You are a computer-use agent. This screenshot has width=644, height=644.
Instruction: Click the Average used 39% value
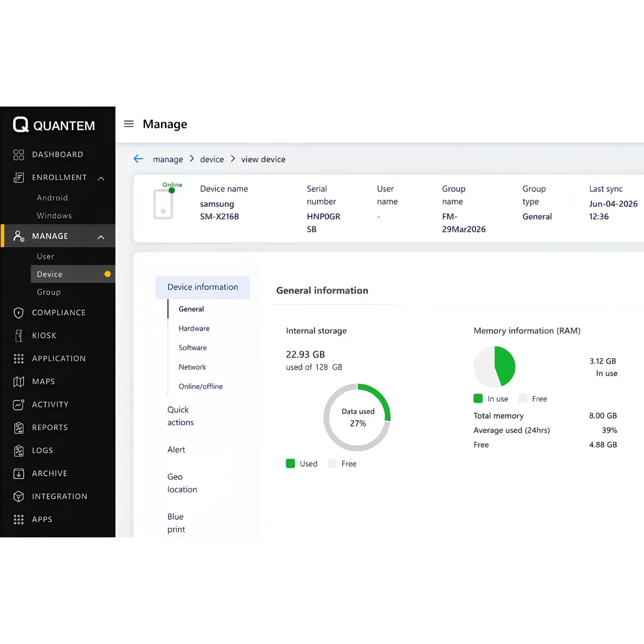[x=609, y=430]
